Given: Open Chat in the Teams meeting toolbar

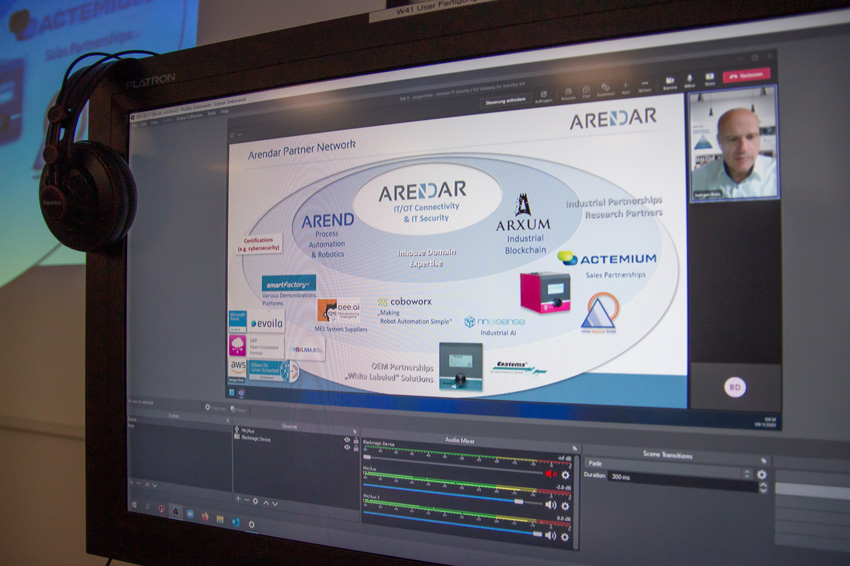Looking at the screenshot, I should click(x=586, y=91).
